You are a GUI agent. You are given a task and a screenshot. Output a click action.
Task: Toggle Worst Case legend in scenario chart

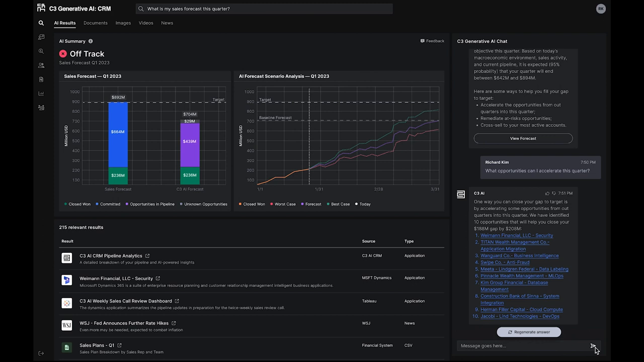click(283, 204)
